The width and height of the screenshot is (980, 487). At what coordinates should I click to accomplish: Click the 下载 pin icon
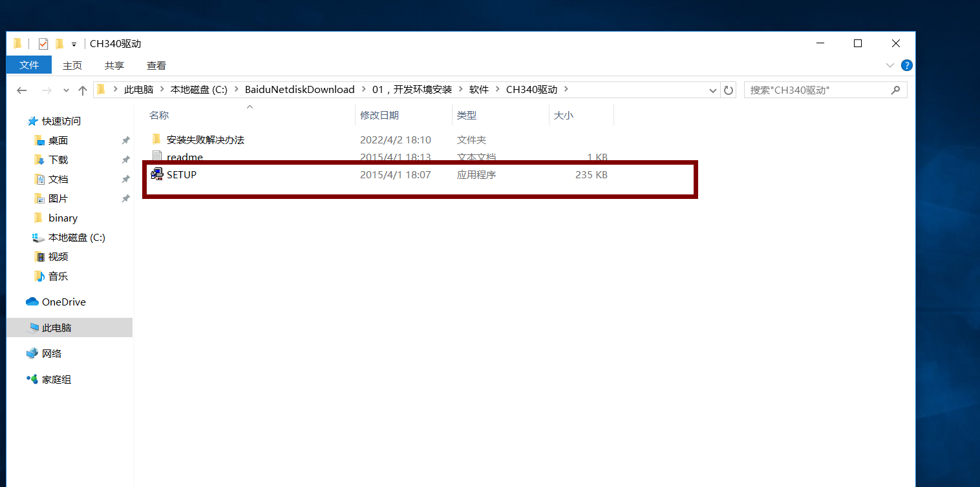click(x=125, y=160)
